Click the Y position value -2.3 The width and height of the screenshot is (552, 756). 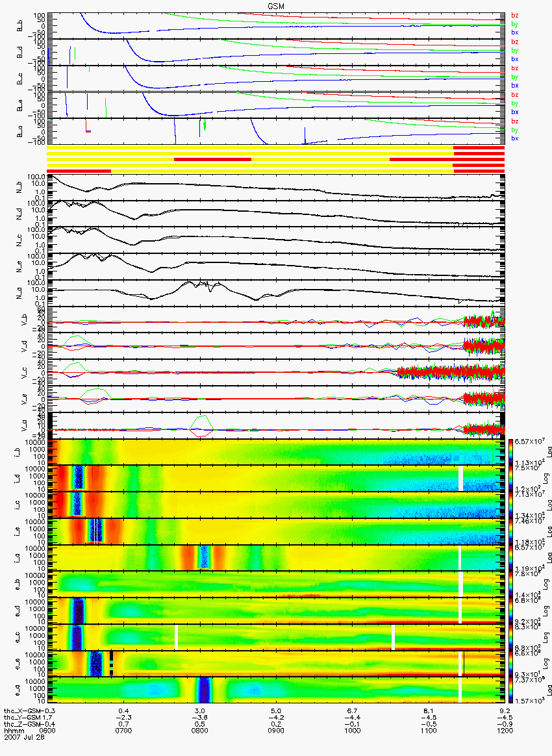pos(123,718)
